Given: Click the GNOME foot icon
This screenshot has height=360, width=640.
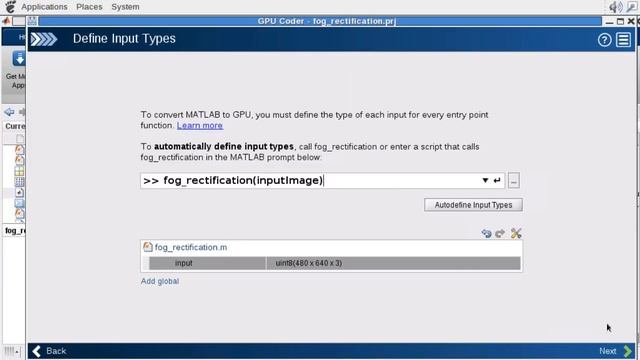Looking at the screenshot, I should (10, 7).
